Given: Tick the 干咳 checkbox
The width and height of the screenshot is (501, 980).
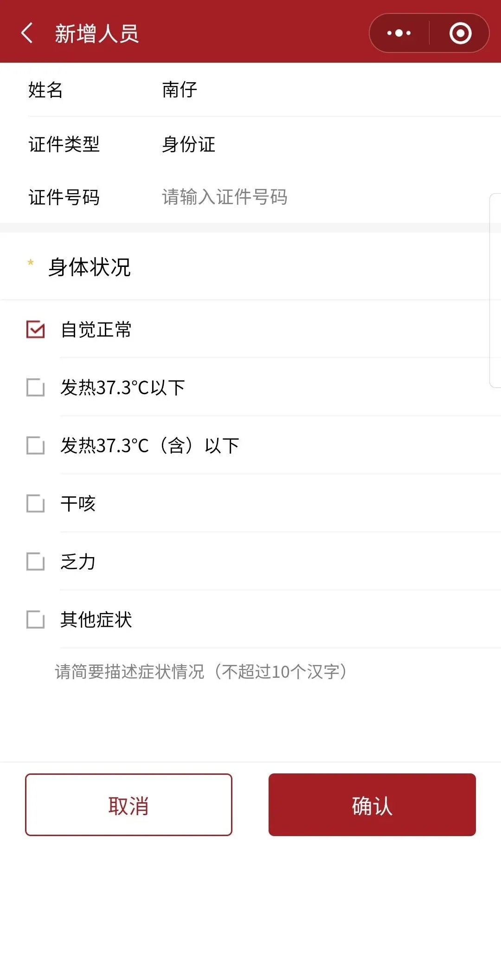Looking at the screenshot, I should [36, 504].
